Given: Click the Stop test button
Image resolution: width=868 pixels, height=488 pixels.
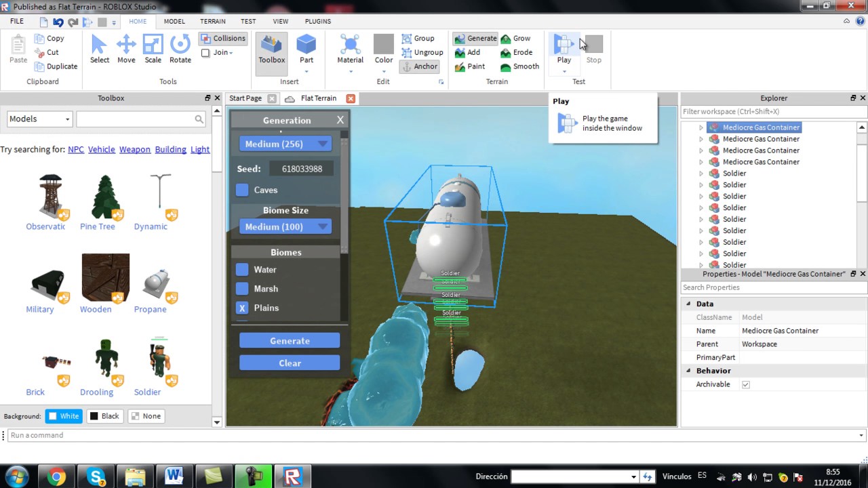Looking at the screenshot, I should click(x=594, y=49).
